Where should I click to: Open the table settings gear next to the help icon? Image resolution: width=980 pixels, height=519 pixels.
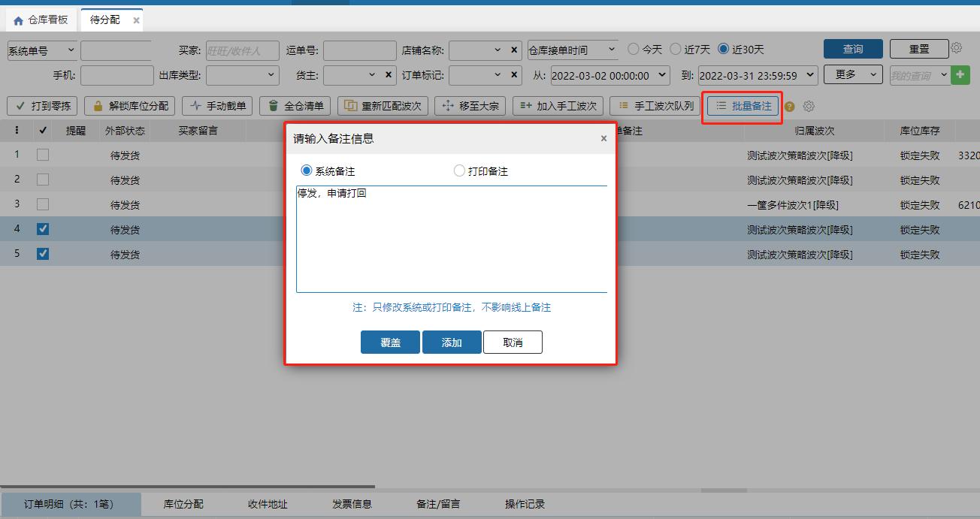coord(808,107)
